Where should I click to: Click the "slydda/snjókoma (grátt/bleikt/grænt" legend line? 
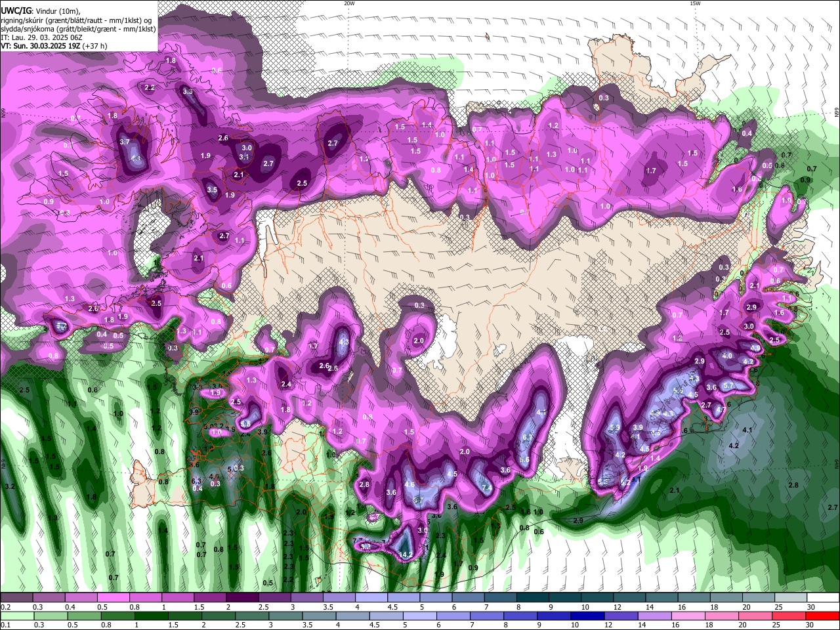(78, 29)
